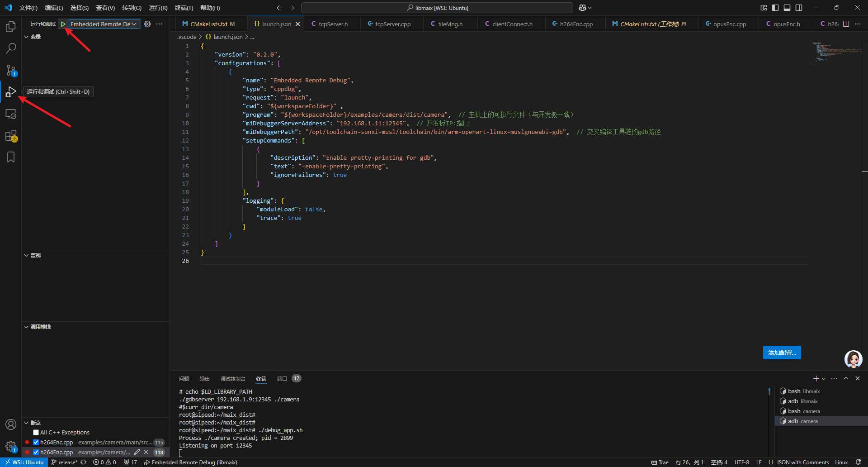Open the 终端(T) menu
868x467 pixels.
[184, 8]
